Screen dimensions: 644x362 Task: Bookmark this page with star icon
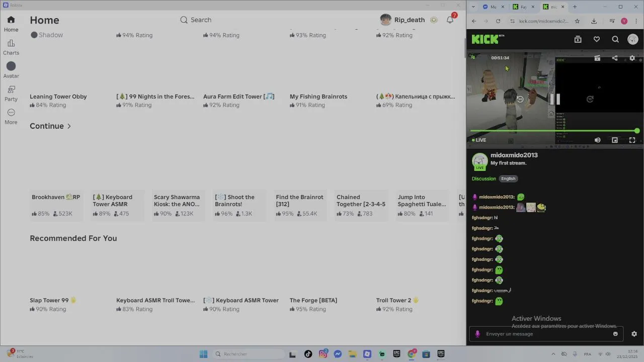(x=577, y=21)
